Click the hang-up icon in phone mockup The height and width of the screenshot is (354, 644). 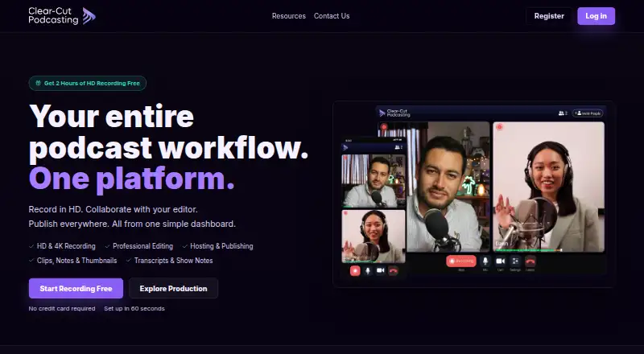[x=393, y=270]
